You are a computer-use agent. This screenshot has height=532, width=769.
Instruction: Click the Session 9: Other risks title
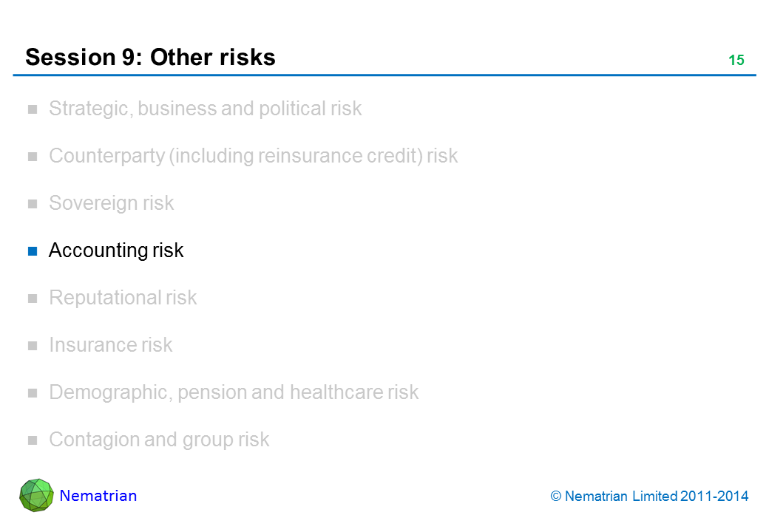point(150,57)
